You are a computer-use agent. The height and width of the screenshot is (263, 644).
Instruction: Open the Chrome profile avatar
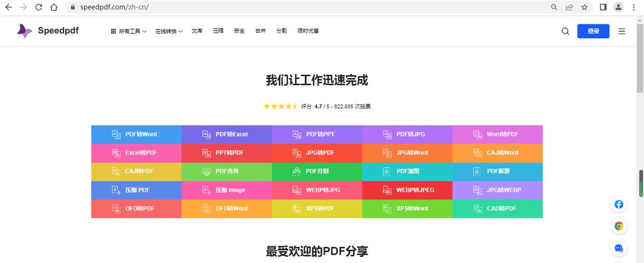[618, 7]
